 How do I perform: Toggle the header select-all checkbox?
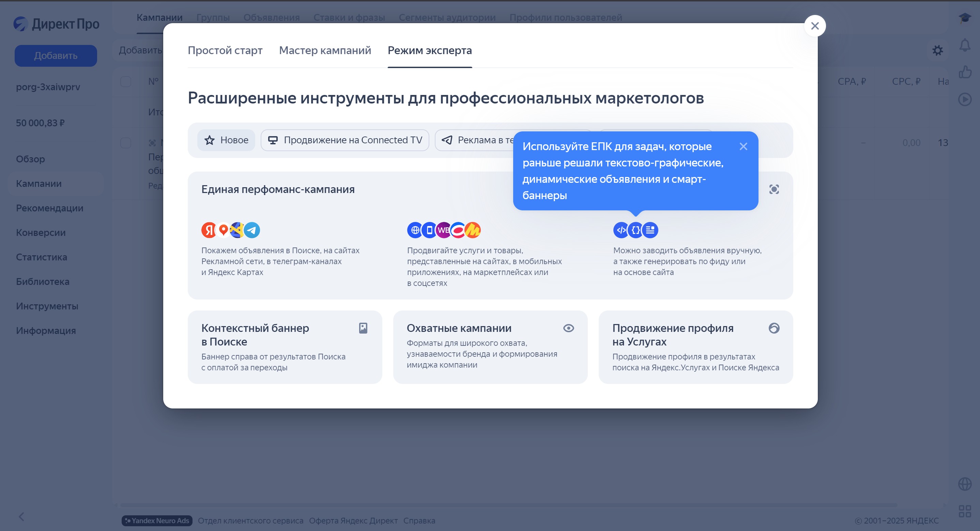pos(125,81)
